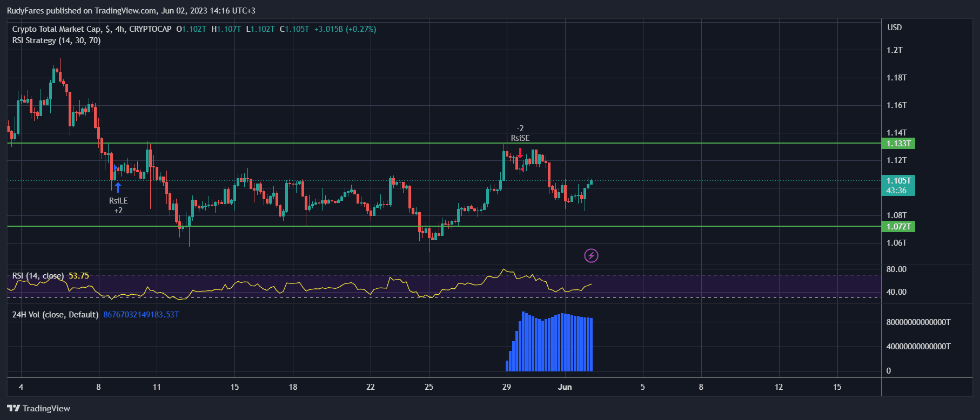
Task: Click the 1.2T price axis label
Action: [x=894, y=50]
